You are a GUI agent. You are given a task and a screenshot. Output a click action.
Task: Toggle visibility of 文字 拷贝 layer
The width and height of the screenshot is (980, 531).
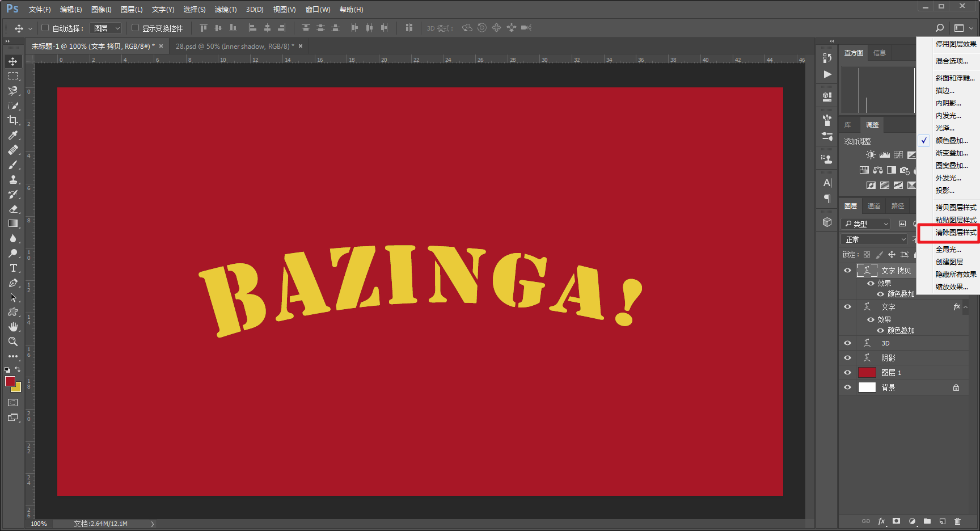(x=847, y=271)
